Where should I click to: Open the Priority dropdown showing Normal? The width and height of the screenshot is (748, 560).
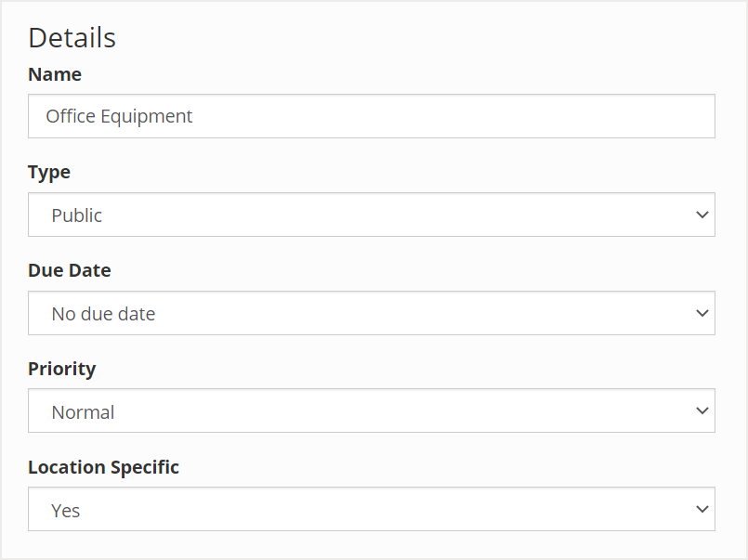tap(372, 411)
